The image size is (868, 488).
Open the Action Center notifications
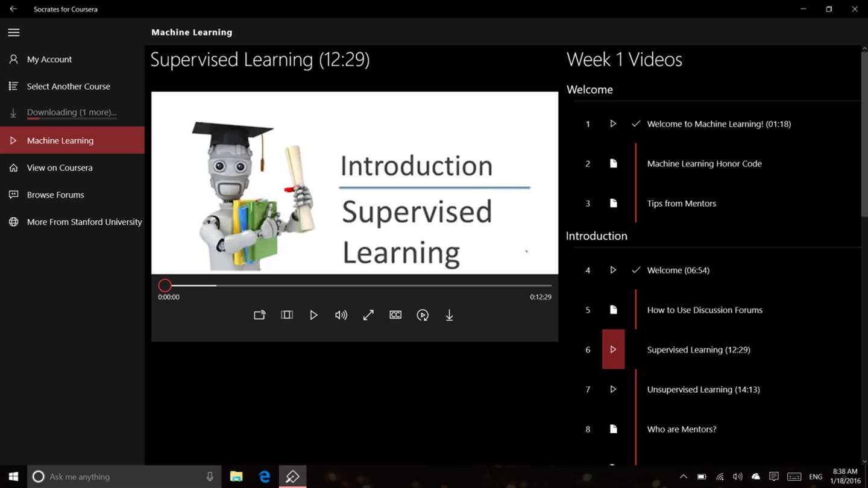[x=774, y=477]
